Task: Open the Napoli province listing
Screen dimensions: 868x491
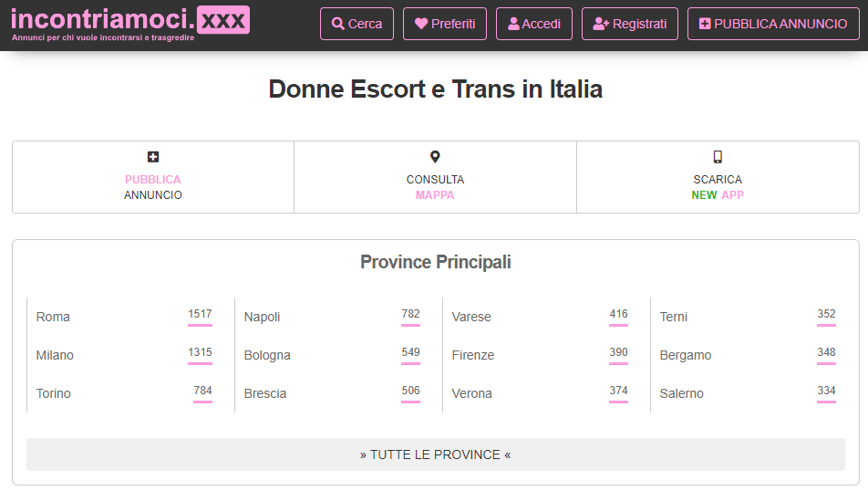Action: click(x=262, y=317)
